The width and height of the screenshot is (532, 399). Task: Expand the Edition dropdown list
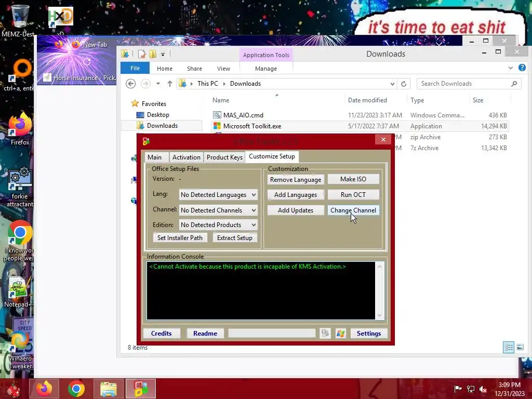click(x=254, y=225)
